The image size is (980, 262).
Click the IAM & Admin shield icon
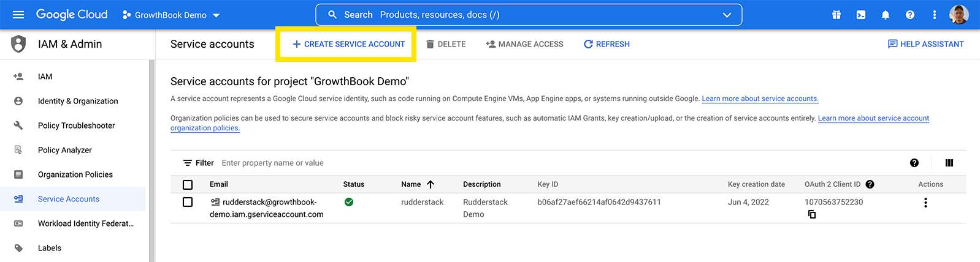click(x=19, y=44)
